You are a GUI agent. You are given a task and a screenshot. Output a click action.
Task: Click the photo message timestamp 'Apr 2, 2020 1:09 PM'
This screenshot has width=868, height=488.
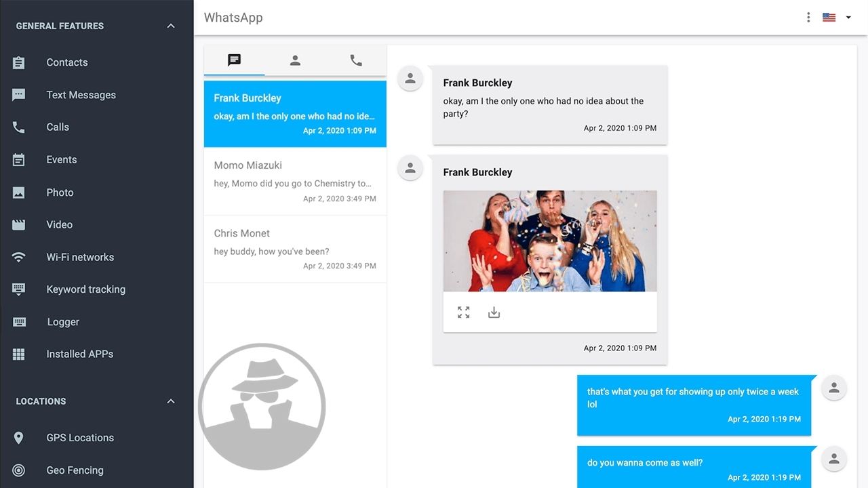620,348
